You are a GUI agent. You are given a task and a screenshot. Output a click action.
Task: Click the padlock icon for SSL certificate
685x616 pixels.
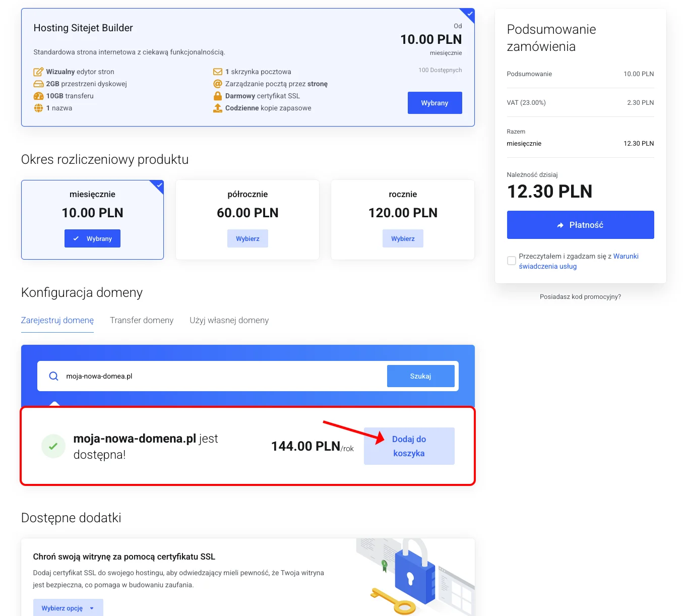(218, 96)
